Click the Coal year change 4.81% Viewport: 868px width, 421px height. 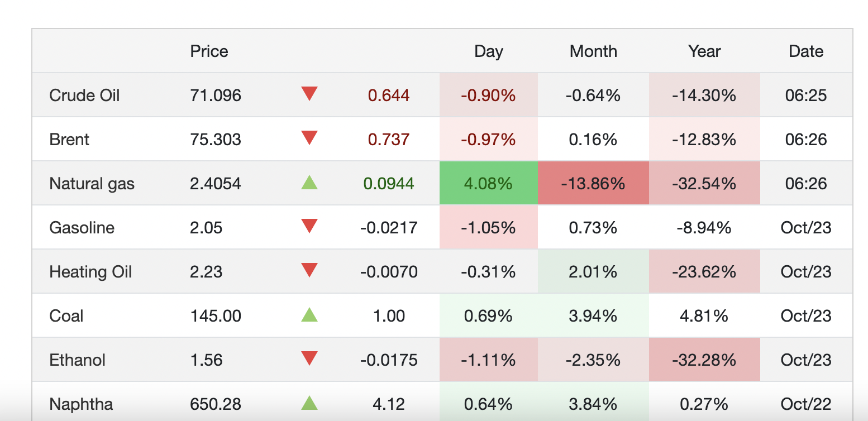pyautogui.click(x=704, y=316)
